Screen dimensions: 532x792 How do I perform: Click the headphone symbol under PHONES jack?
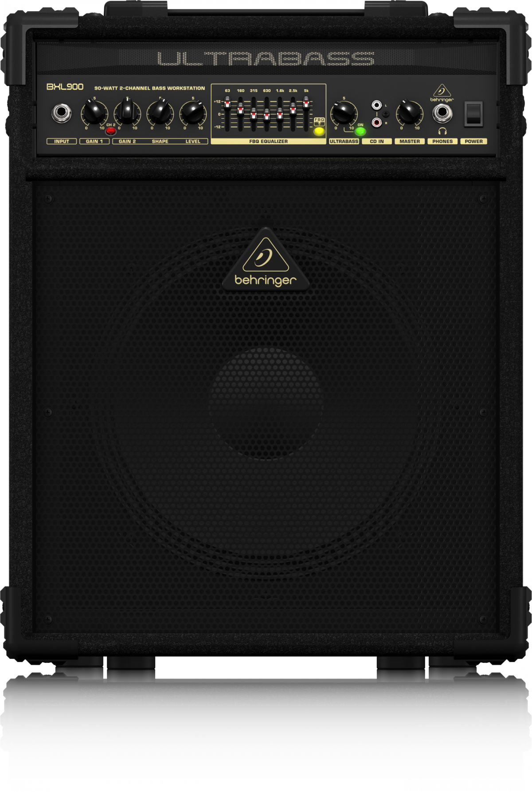click(x=442, y=131)
